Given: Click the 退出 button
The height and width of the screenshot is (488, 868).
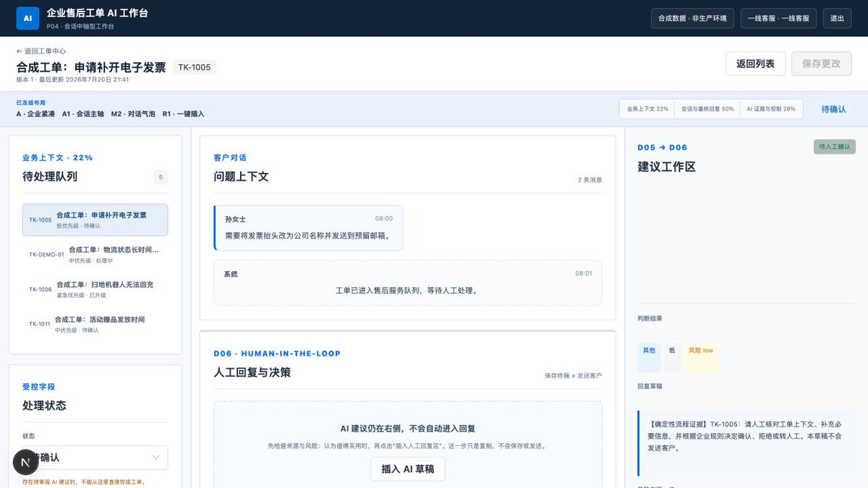Looking at the screenshot, I should tap(837, 18).
